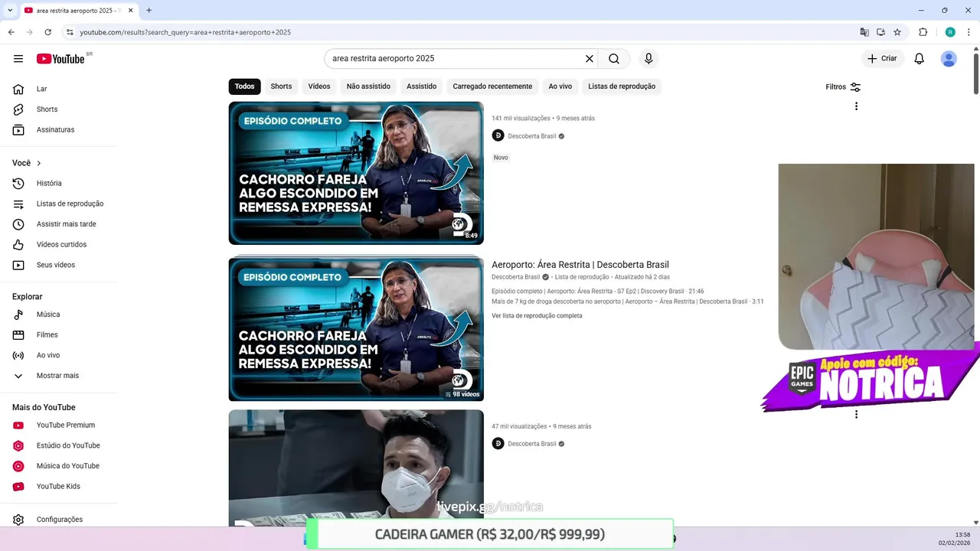Select the Todos filter chip
This screenshot has height=551, width=980.
244,86
